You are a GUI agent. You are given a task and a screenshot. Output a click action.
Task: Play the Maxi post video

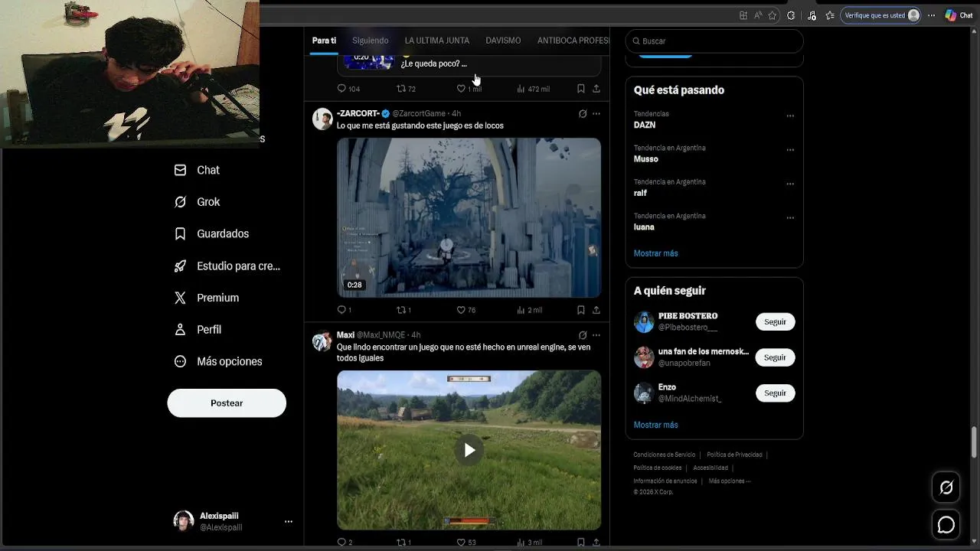(x=469, y=450)
